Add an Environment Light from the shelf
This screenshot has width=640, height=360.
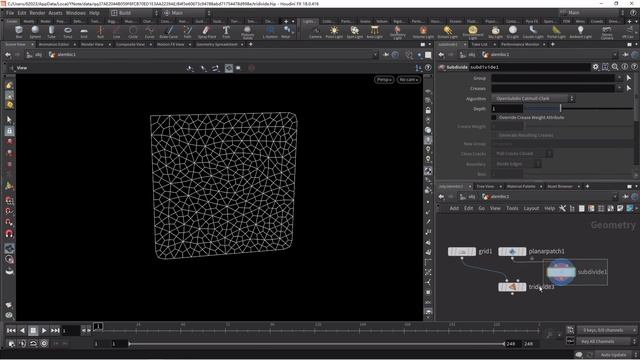click(x=473, y=31)
